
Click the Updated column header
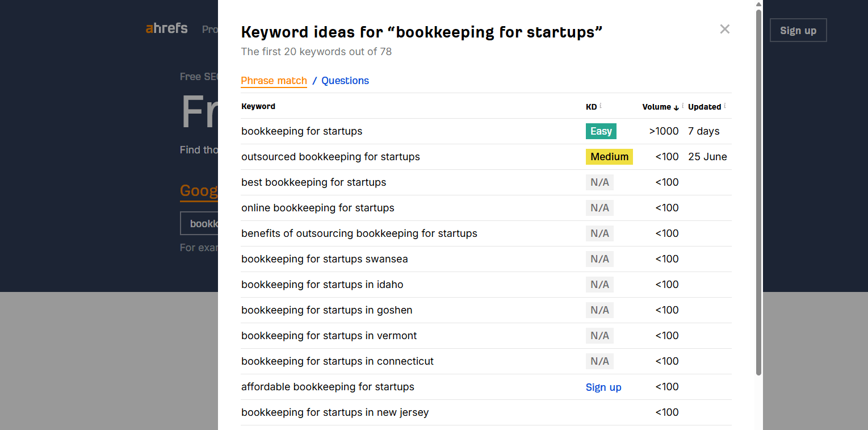coord(705,107)
